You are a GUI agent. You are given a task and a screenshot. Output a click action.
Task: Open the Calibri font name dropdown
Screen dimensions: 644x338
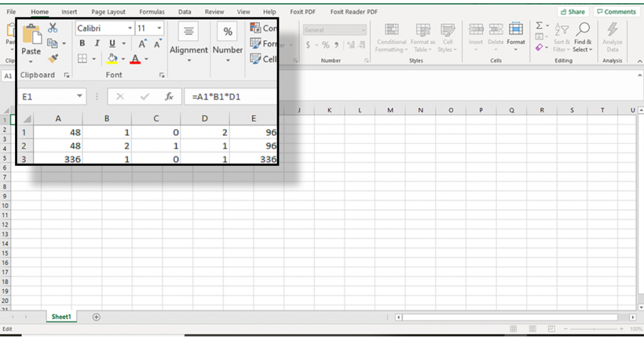130,28
